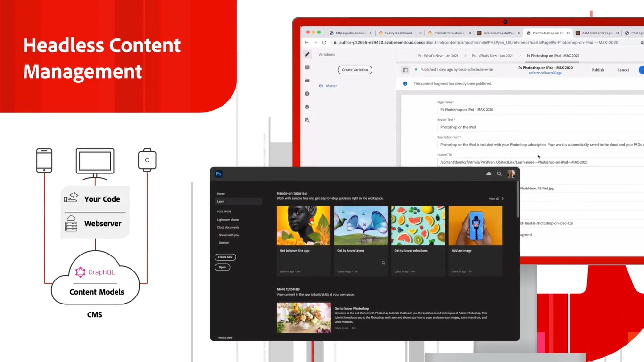
Task: Reload the browser page
Action: pyautogui.click(x=324, y=42)
